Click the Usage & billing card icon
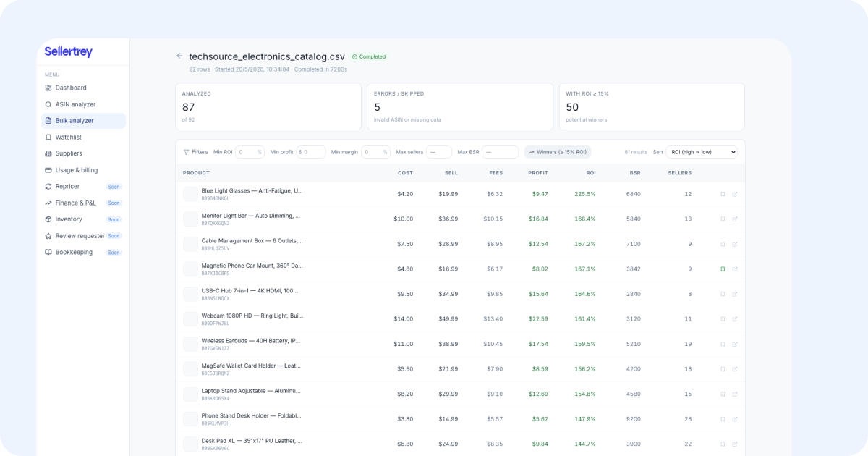 tap(48, 170)
